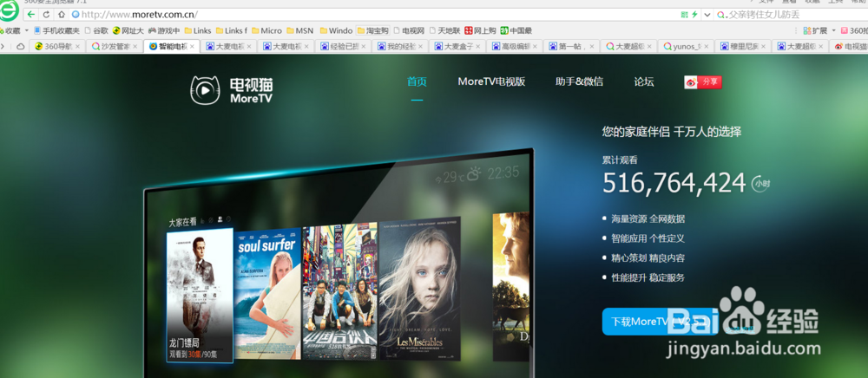
Task: Open the 首页 navigation item
Action: (417, 81)
